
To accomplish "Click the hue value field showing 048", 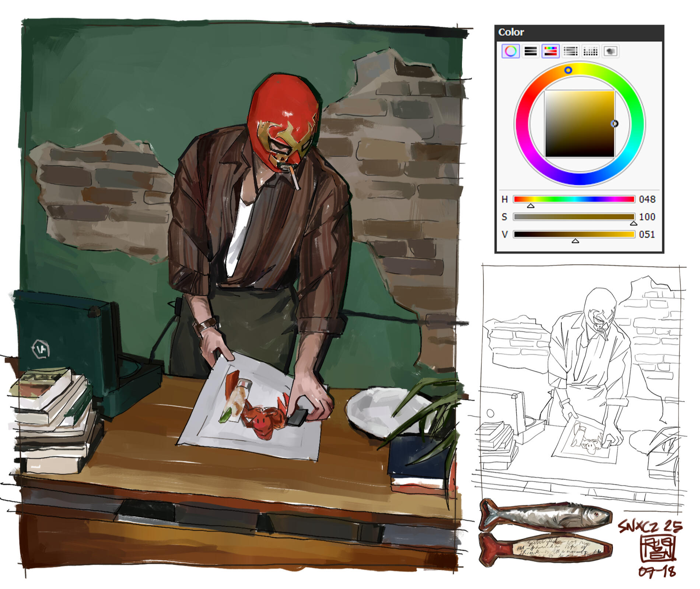I will coord(647,199).
